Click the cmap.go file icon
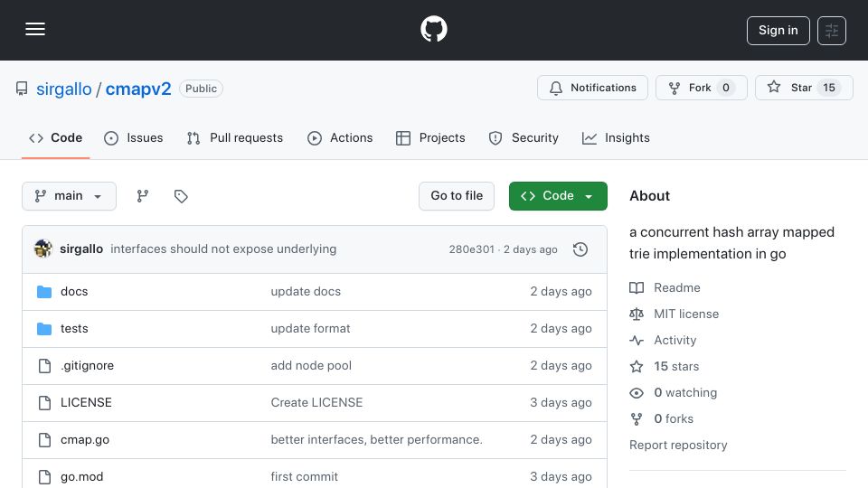This screenshot has height=488, width=868. point(44,440)
